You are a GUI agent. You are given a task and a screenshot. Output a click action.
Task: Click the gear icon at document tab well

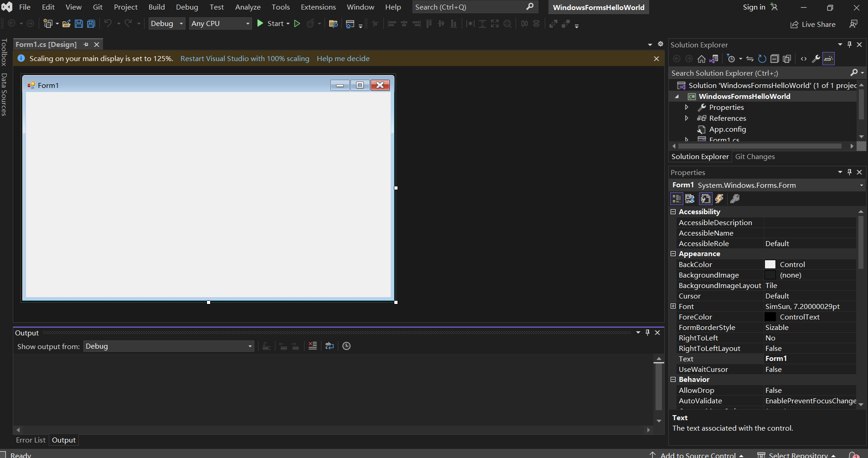[661, 44]
